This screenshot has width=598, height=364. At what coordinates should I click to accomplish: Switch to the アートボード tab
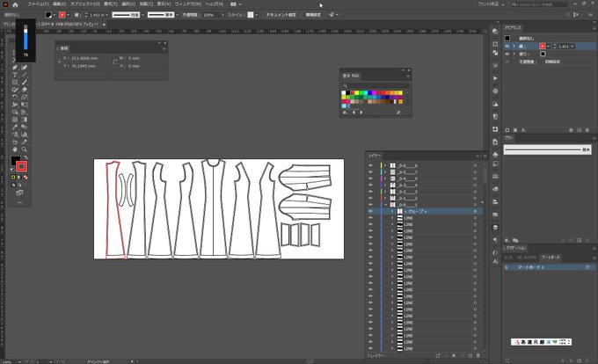tap(551, 258)
